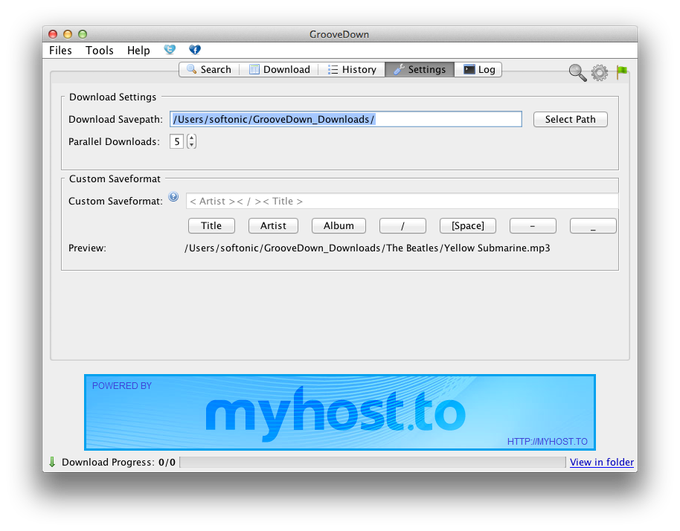680x531 pixels.
Task: Select the Settings tab
Action: pyautogui.click(x=419, y=69)
